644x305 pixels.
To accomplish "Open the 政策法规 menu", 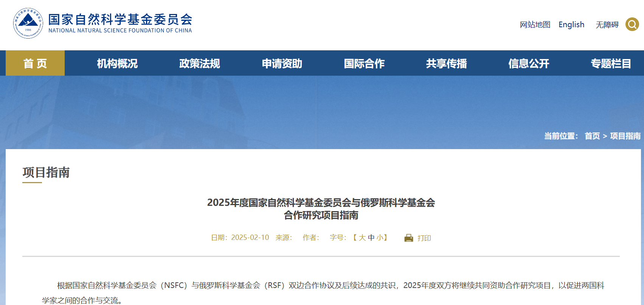I will click(x=199, y=63).
